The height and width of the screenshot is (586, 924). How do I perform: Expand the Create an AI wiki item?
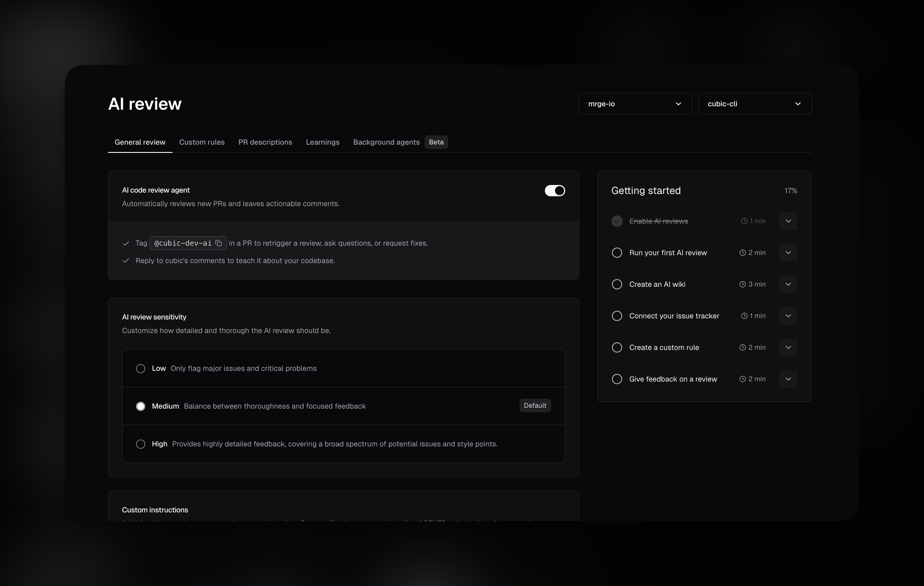click(x=788, y=284)
